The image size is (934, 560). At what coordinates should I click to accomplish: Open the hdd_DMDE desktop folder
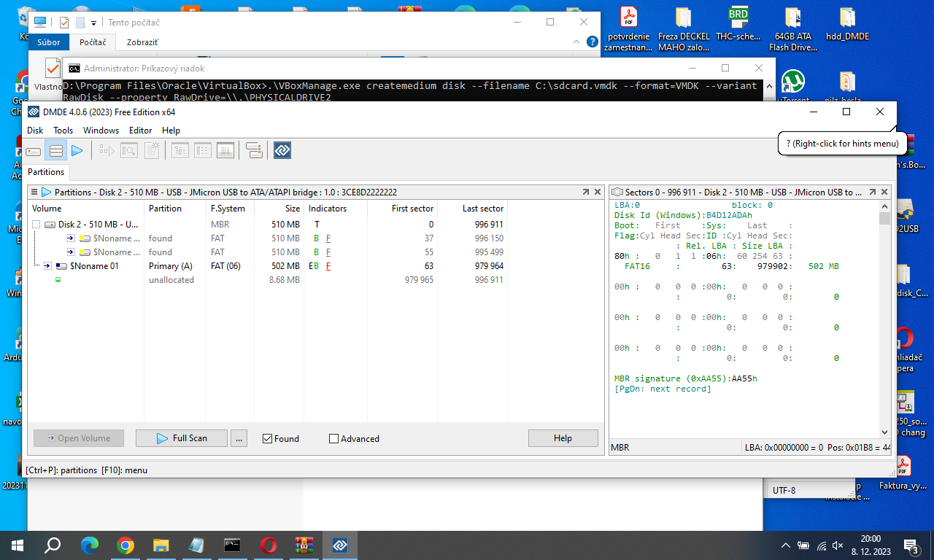click(847, 26)
